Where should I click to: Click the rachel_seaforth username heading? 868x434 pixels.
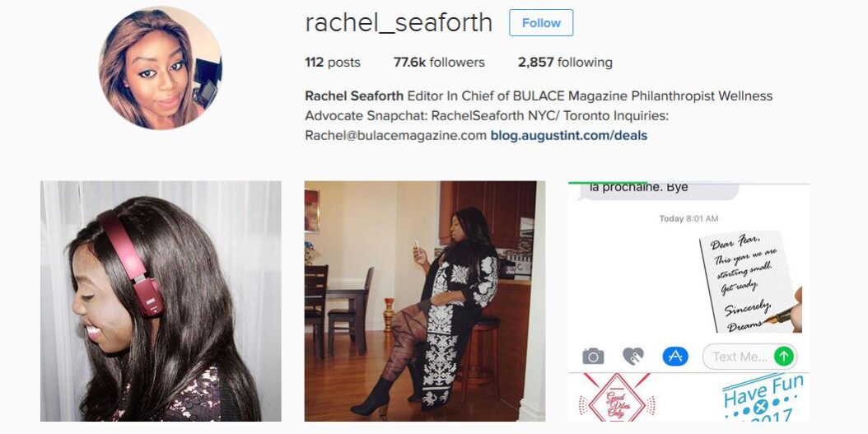coord(399,23)
